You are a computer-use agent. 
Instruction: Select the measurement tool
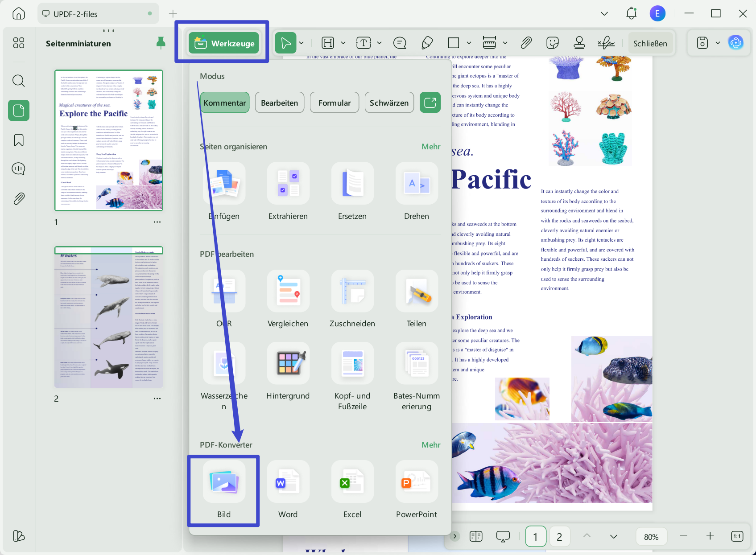(x=489, y=43)
